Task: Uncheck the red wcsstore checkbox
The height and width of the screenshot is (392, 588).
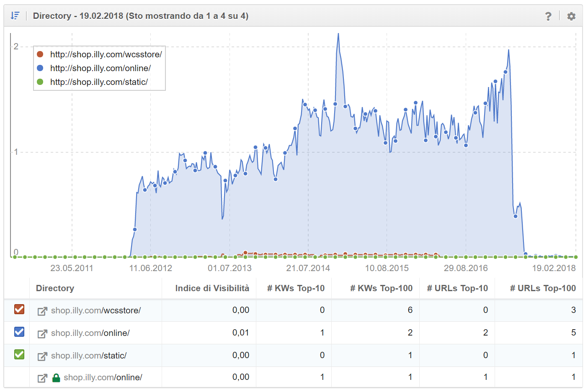Action: pos(19,310)
